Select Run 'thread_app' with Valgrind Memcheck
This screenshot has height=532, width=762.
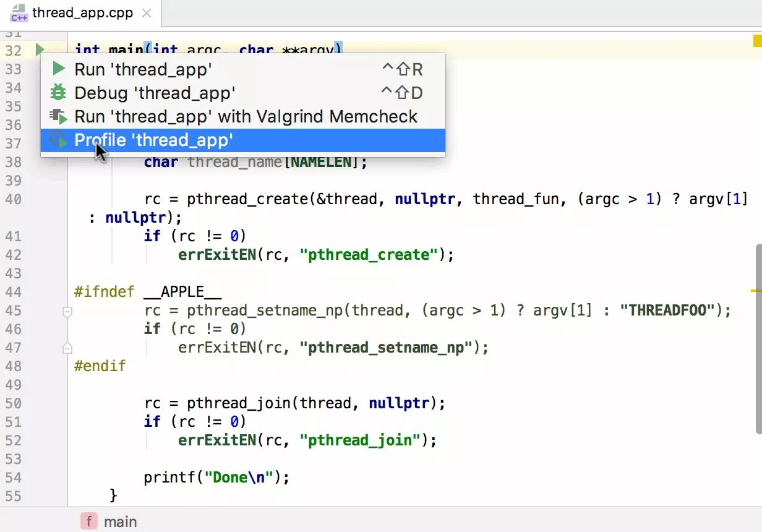coord(246,116)
